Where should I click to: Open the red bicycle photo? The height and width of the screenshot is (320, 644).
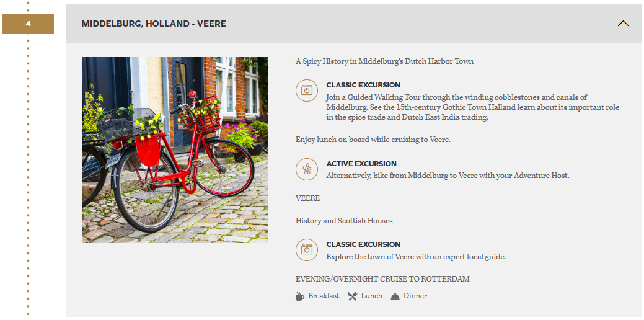pos(175,150)
